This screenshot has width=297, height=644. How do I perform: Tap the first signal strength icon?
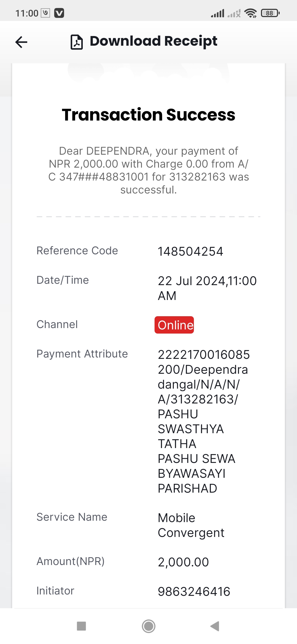pos(218,13)
